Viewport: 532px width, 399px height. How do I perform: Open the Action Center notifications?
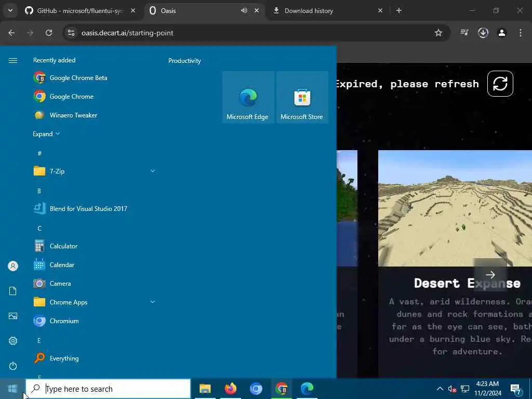click(x=516, y=389)
